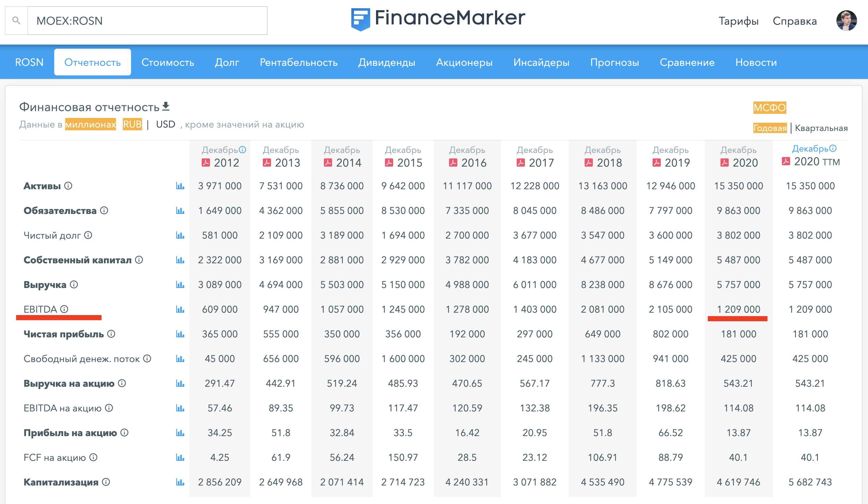Open the 2016 PDF report icon
The width and height of the screenshot is (868, 504).
coord(453,163)
